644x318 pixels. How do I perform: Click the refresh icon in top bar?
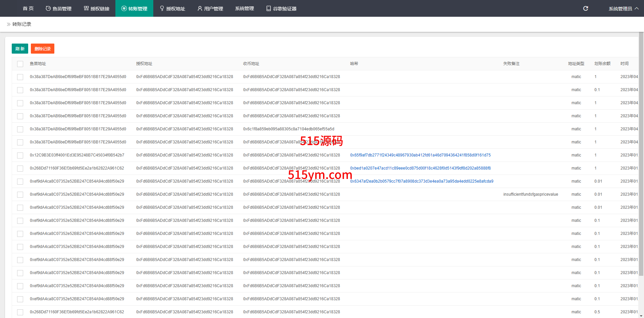(x=585, y=8)
